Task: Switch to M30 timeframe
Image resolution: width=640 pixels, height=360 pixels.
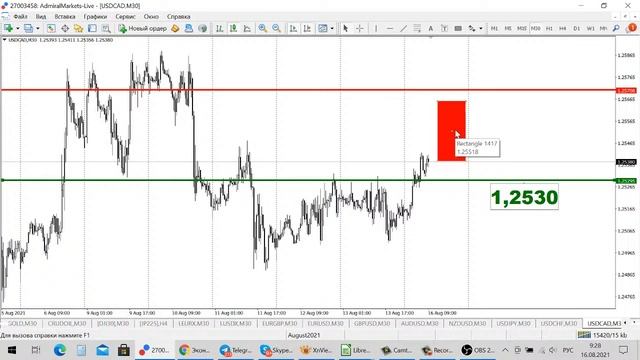Action: tap(536, 28)
